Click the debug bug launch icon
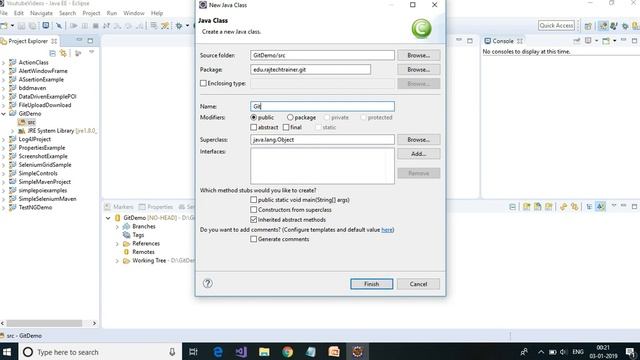Screen dimensions: 640x360 179,26
